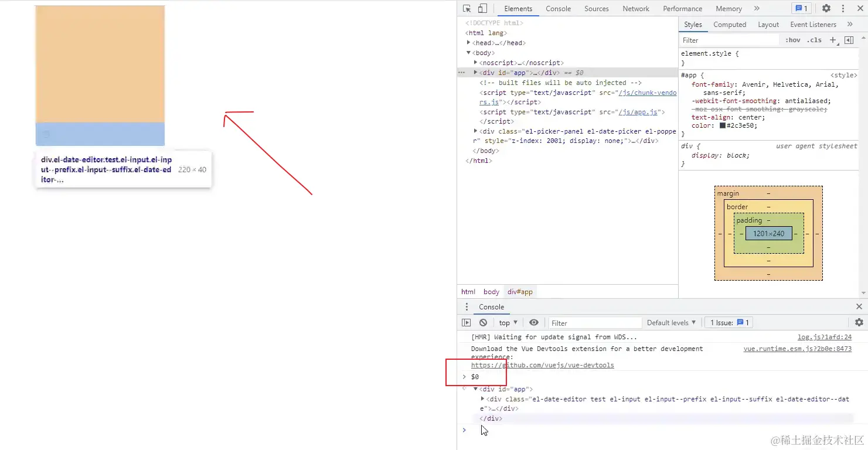Click the $0 console command text

click(x=475, y=377)
